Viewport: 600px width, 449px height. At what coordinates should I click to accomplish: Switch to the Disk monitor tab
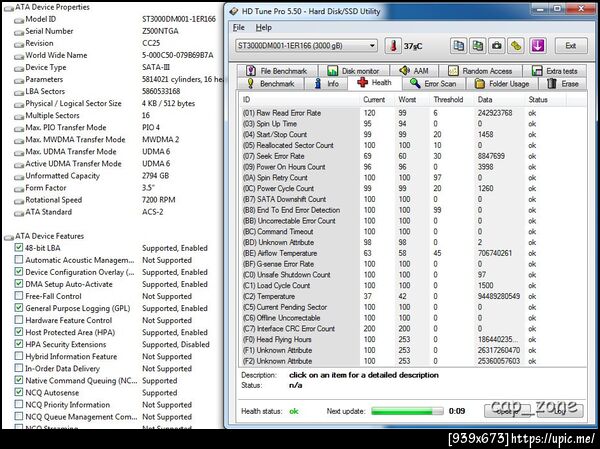click(x=354, y=71)
